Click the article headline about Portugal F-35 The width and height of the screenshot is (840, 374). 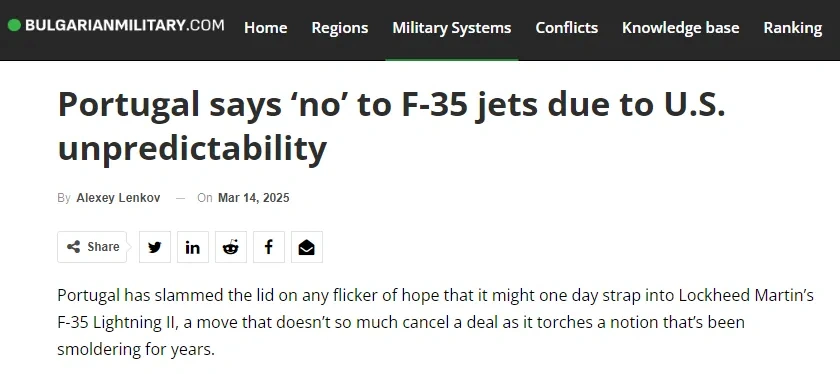(392, 126)
